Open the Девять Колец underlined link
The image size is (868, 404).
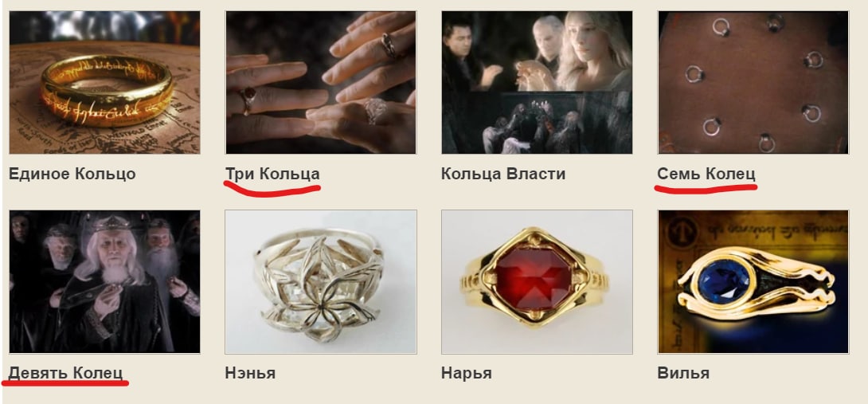point(65,373)
